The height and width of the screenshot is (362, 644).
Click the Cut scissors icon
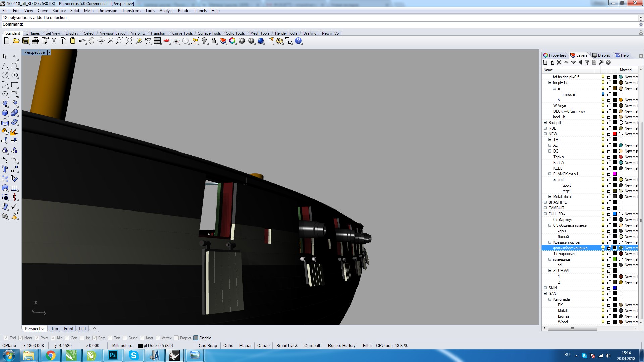tap(54, 41)
